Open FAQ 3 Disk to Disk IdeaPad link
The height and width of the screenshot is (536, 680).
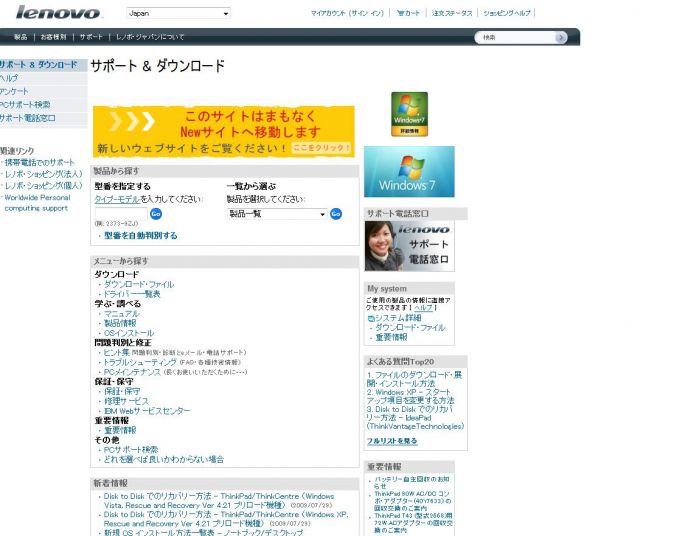pyautogui.click(x=415, y=417)
